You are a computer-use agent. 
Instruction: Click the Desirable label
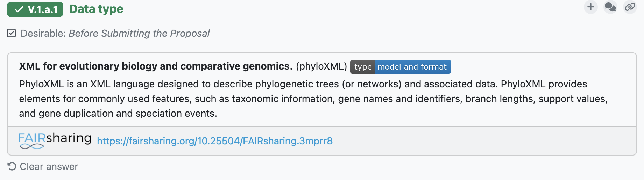[x=43, y=33]
